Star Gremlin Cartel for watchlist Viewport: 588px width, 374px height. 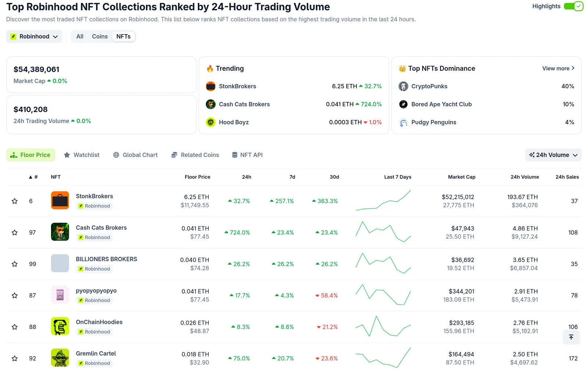(15, 359)
